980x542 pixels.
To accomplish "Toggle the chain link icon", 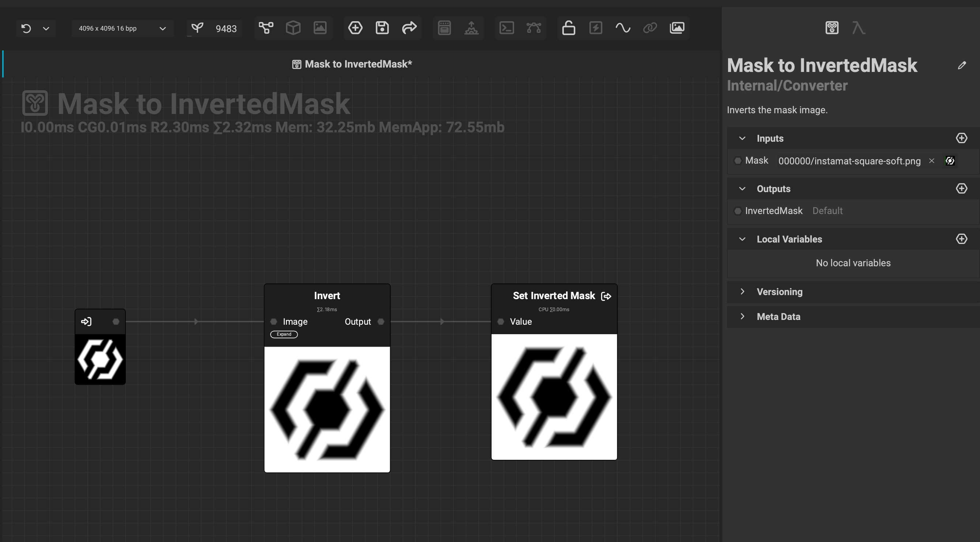I will [x=650, y=28].
